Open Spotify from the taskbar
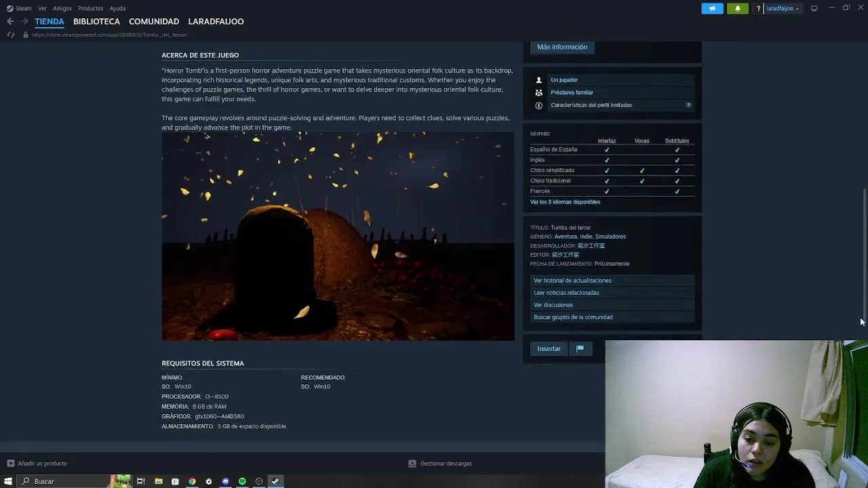The width and height of the screenshot is (868, 488). (242, 481)
